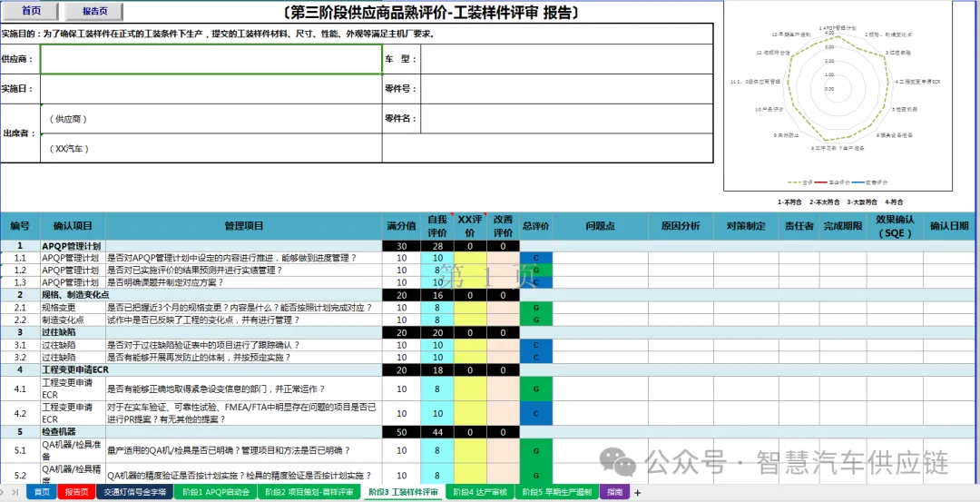Image resolution: width=980 pixels, height=502 pixels.
Task: Click the 改善评价 column header
Action: coord(503,226)
